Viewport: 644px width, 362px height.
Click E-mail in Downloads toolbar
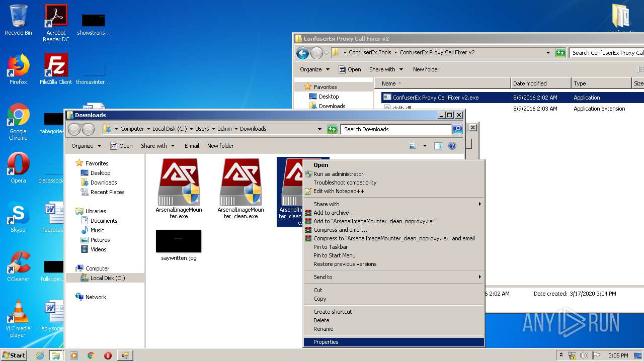[192, 146]
